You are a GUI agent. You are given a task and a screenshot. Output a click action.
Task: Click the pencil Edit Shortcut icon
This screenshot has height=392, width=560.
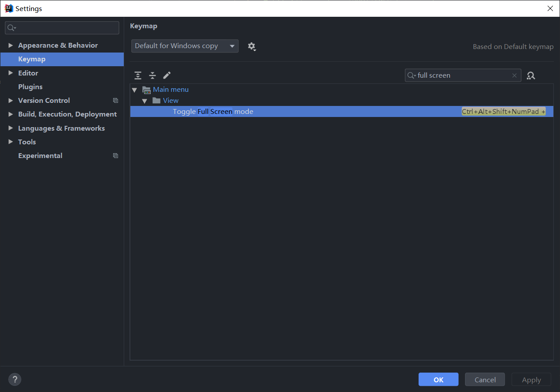click(x=167, y=75)
